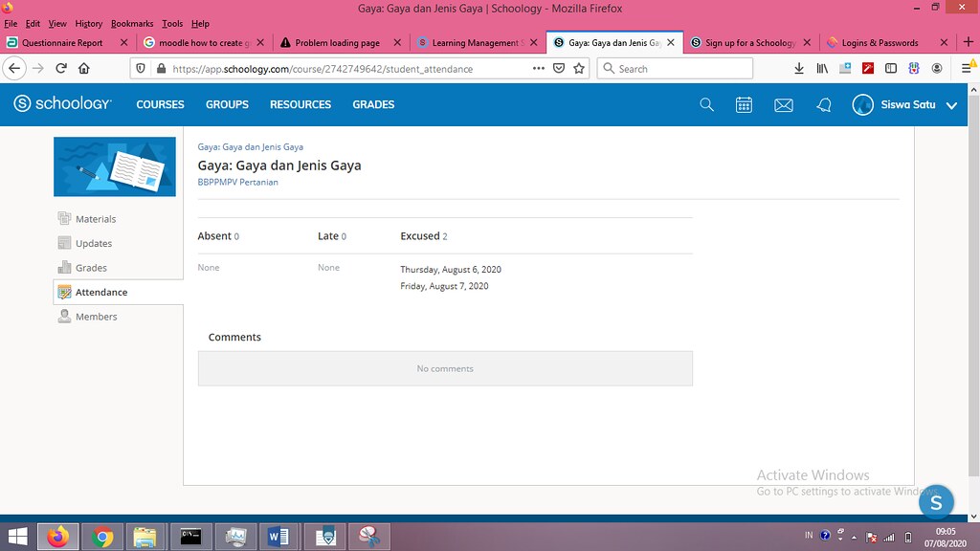The height and width of the screenshot is (551, 980).
Task: Expand the Siswa Satu account dropdown arrow
Action: pyautogui.click(x=951, y=105)
